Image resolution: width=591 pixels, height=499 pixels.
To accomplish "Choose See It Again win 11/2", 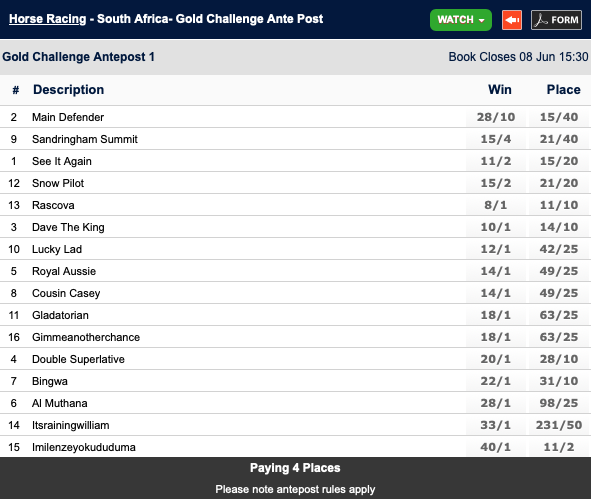I will point(496,161).
